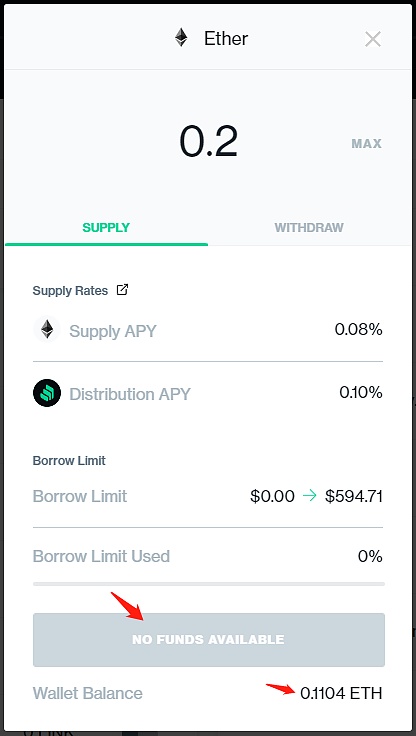Viewport: 416px width, 736px height.
Task: Switch to the SUPPLY tab
Action: (x=106, y=228)
